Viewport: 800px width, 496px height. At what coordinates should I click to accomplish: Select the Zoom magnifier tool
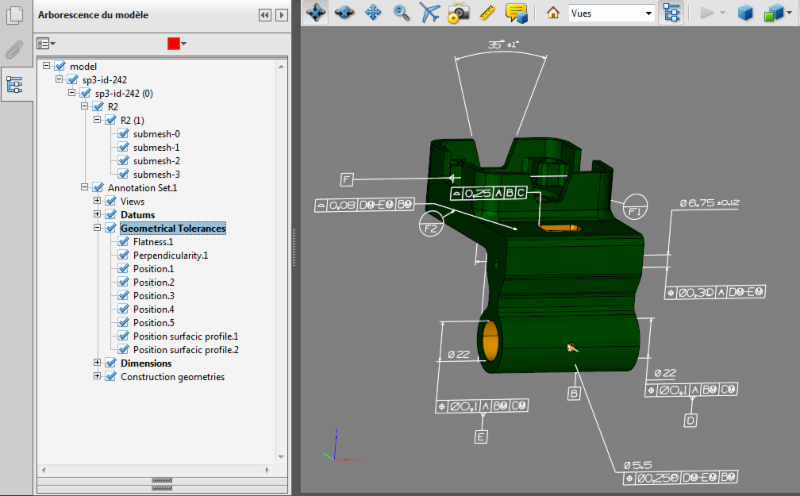(x=401, y=13)
